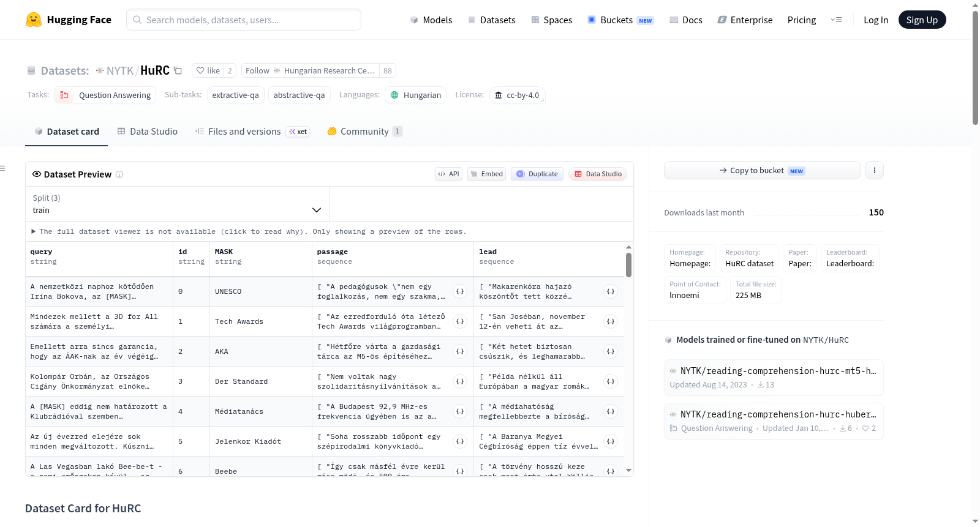Select the Question Answering task tag
This screenshot has height=527, width=980.
click(x=105, y=95)
